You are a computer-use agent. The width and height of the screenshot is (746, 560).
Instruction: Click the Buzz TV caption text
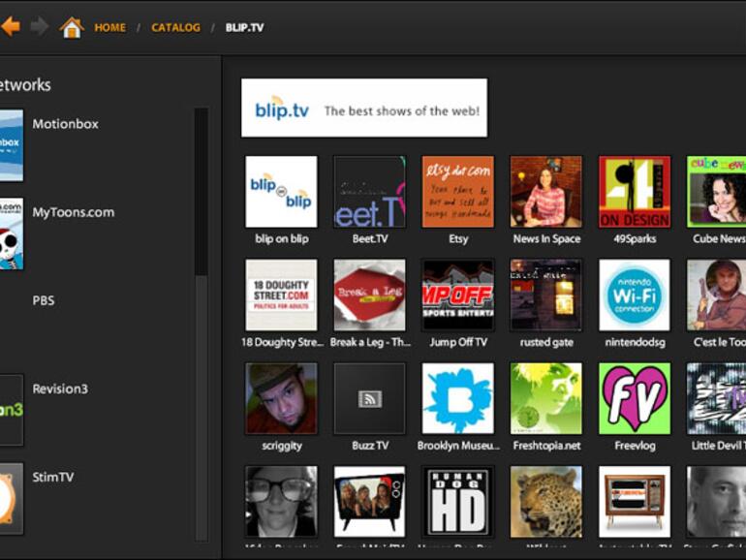(x=370, y=446)
